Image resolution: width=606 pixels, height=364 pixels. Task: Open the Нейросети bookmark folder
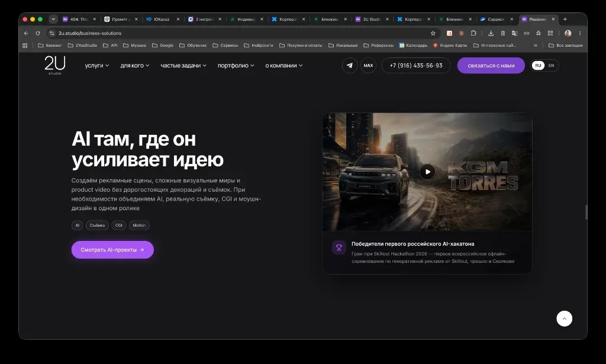tap(259, 45)
